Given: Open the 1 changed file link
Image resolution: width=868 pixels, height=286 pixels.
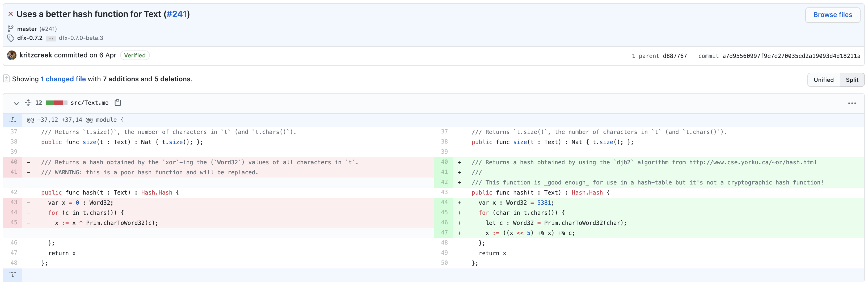Looking at the screenshot, I should (x=63, y=79).
